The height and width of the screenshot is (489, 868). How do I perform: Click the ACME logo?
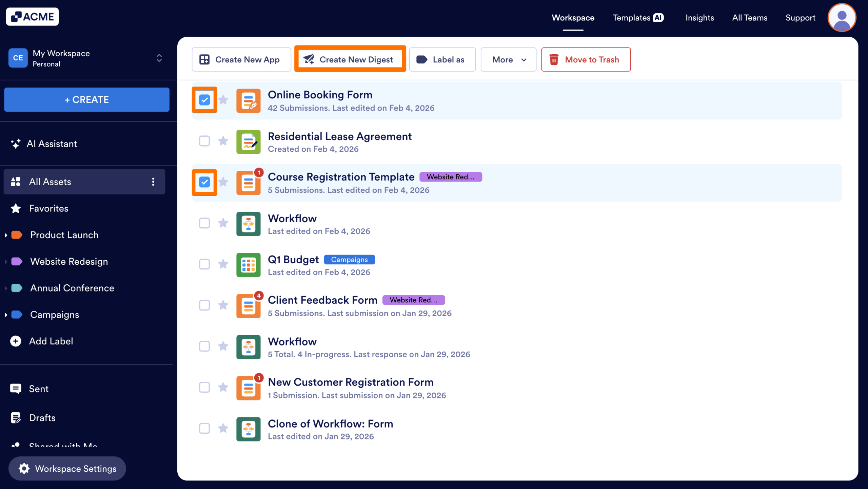pos(32,16)
